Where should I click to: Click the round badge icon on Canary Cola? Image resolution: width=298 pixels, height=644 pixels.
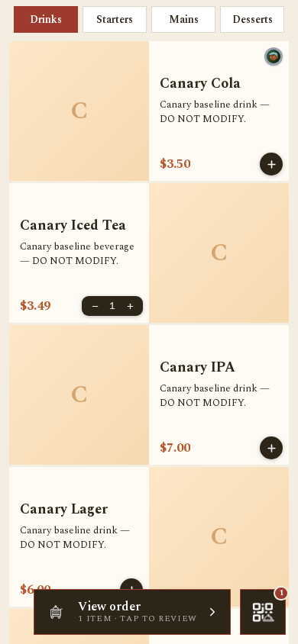tap(274, 56)
